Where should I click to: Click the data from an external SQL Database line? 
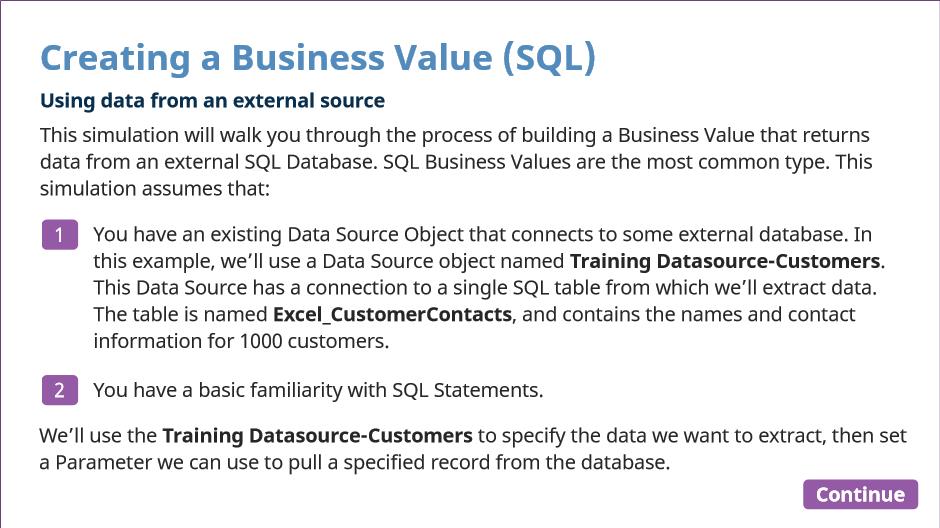[x=456, y=162]
